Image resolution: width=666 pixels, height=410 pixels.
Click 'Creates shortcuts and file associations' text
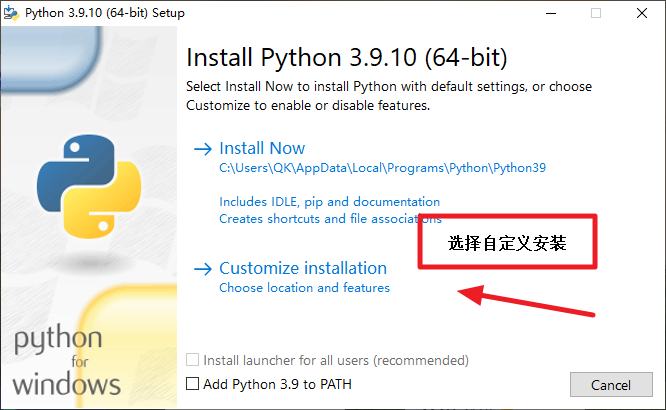coord(330,219)
